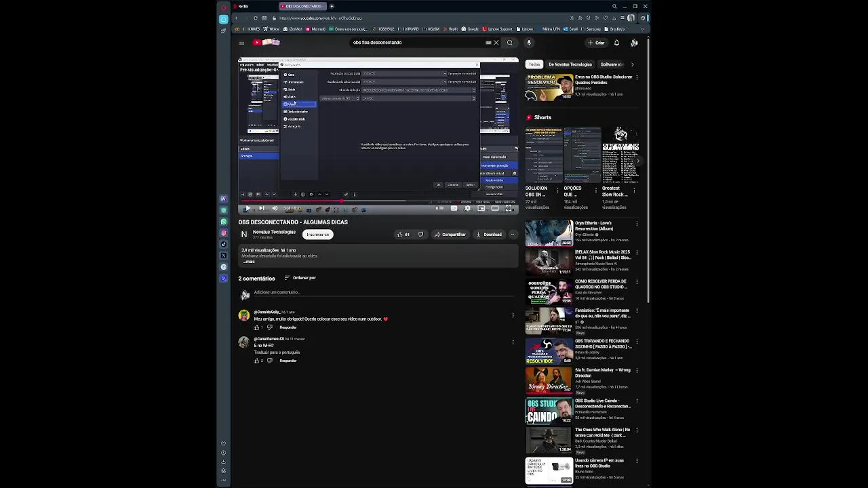Open WhatsApp in the Opera sidebar
This screenshot has width=868, height=488.
(x=224, y=222)
